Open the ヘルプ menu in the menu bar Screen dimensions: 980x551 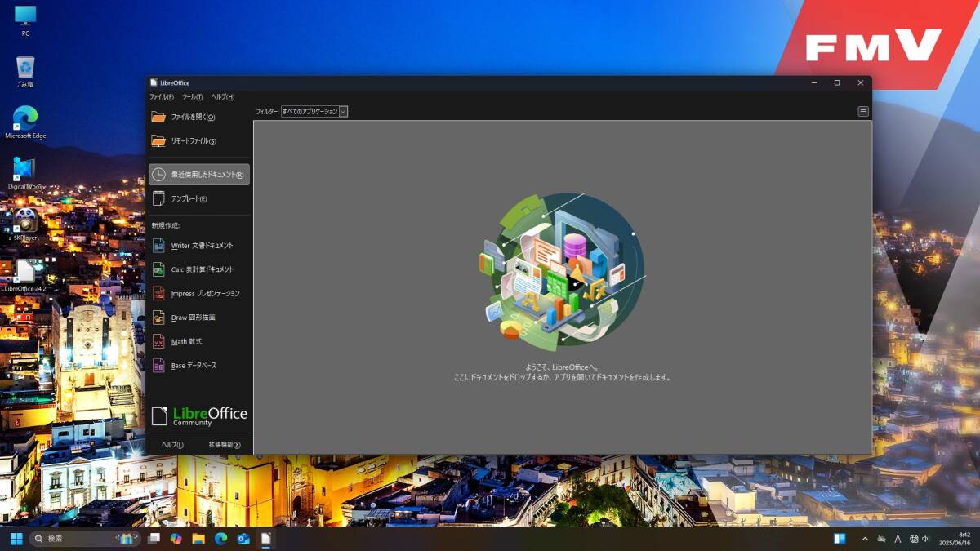pos(223,97)
